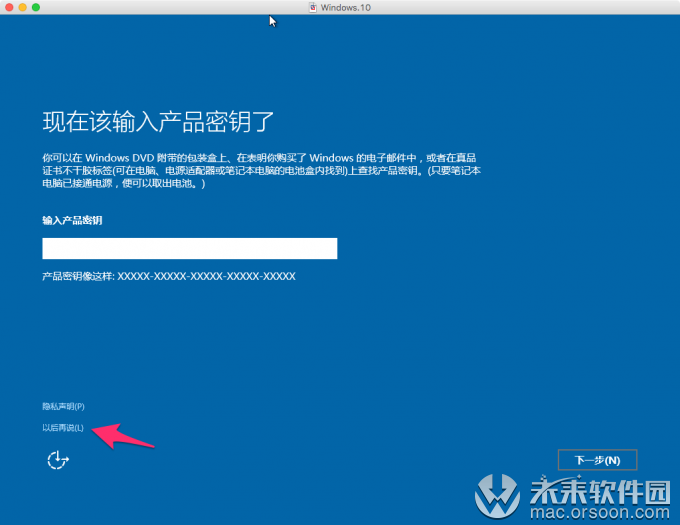Click the 下一步(N) next button
Image resolution: width=680 pixels, height=525 pixels.
597,460
